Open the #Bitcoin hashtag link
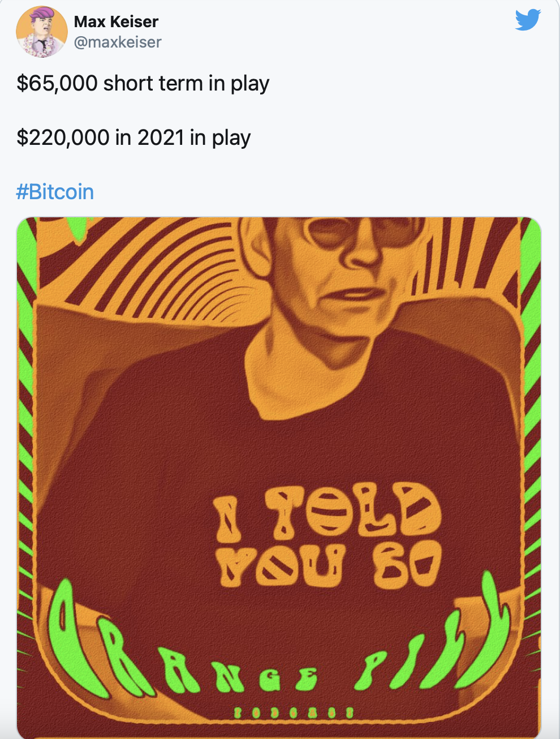This screenshot has height=739, width=560. [x=55, y=192]
